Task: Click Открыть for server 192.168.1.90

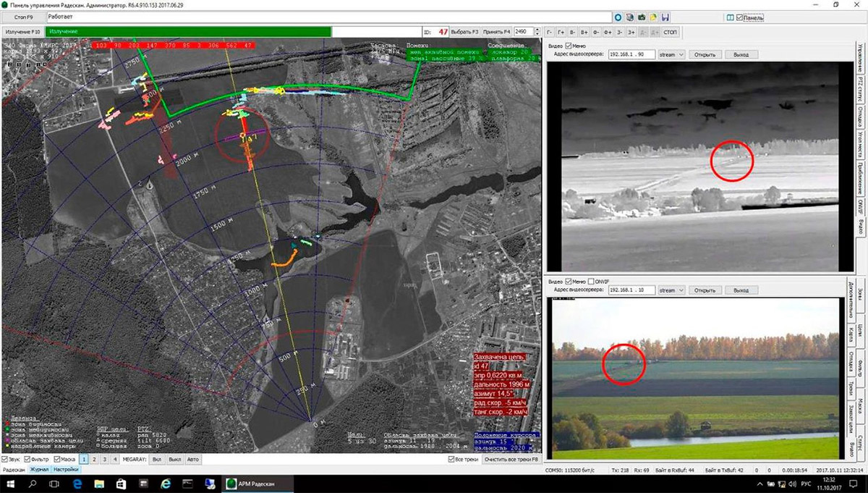Action: pos(705,54)
